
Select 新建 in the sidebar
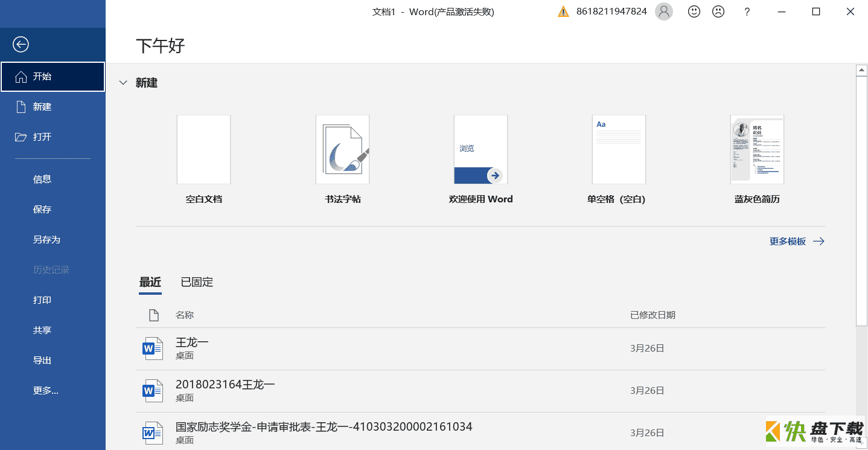[53, 107]
